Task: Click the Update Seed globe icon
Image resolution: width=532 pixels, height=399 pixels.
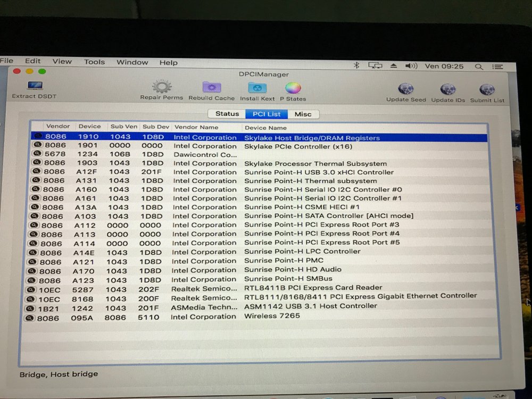Action: coord(406,89)
